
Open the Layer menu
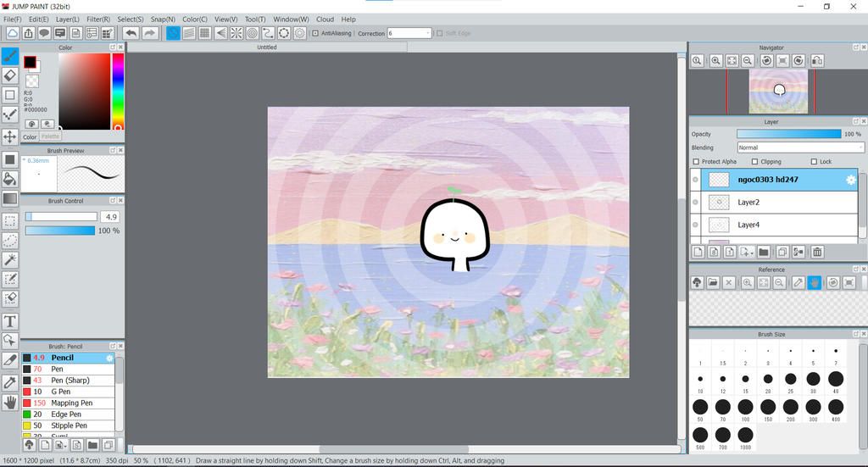tap(68, 19)
